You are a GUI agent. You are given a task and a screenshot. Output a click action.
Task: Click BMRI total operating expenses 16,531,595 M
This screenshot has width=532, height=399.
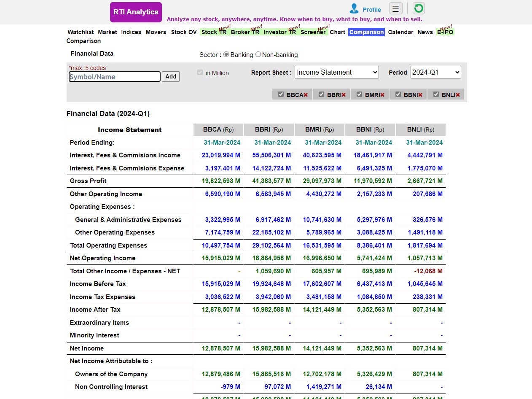tap(322, 245)
